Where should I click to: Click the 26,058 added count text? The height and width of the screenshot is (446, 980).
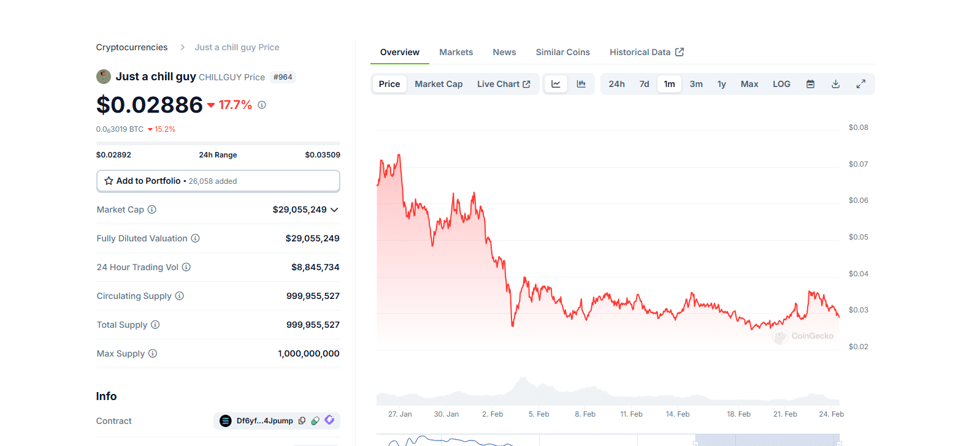(x=213, y=181)
